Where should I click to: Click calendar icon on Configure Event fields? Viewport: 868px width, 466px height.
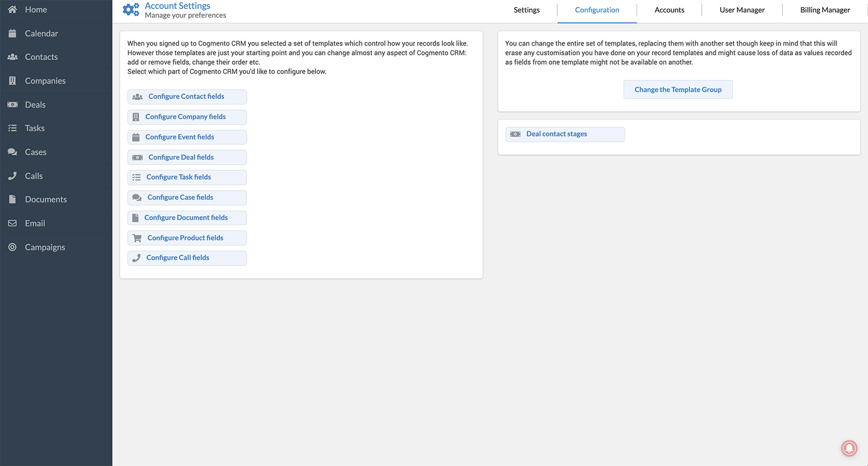(136, 137)
